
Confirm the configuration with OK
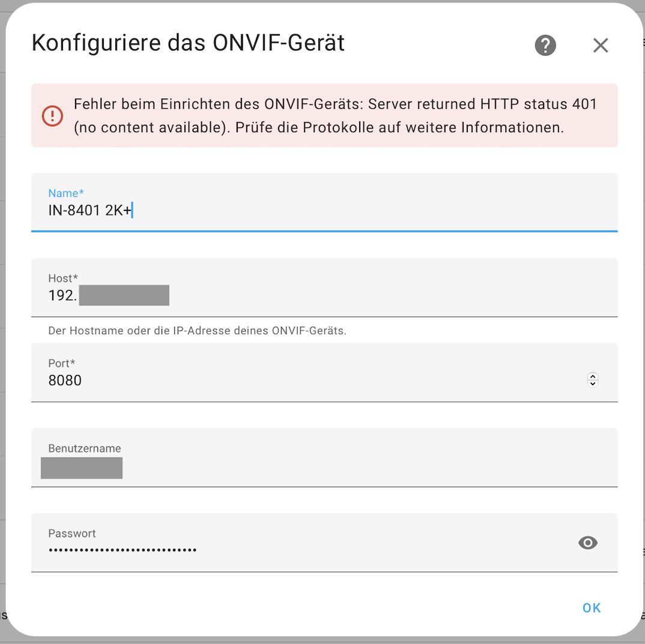[592, 608]
